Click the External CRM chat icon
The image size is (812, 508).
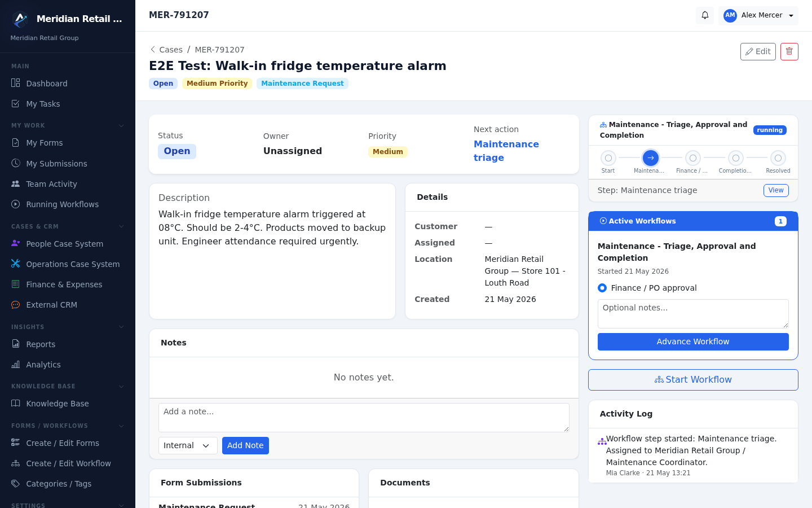click(16, 305)
